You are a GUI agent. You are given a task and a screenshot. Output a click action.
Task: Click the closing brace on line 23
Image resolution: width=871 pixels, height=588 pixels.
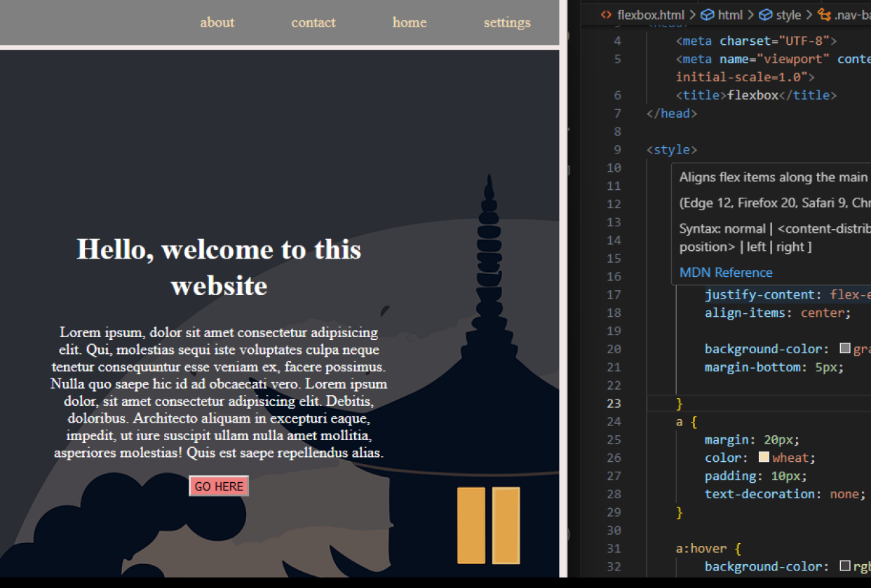click(x=679, y=404)
